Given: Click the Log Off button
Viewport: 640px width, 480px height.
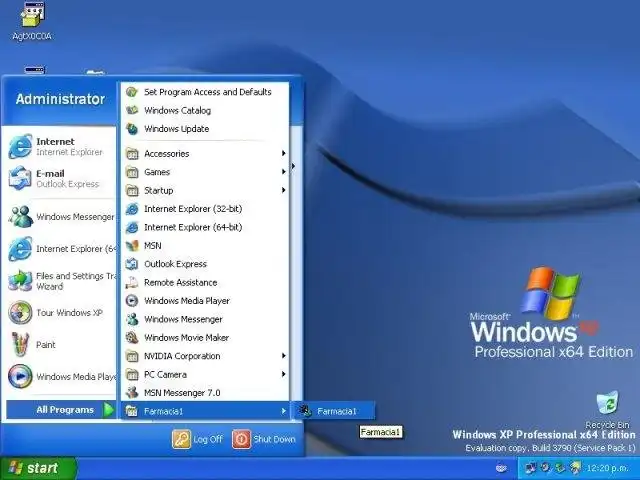Looking at the screenshot, I should [x=198, y=439].
